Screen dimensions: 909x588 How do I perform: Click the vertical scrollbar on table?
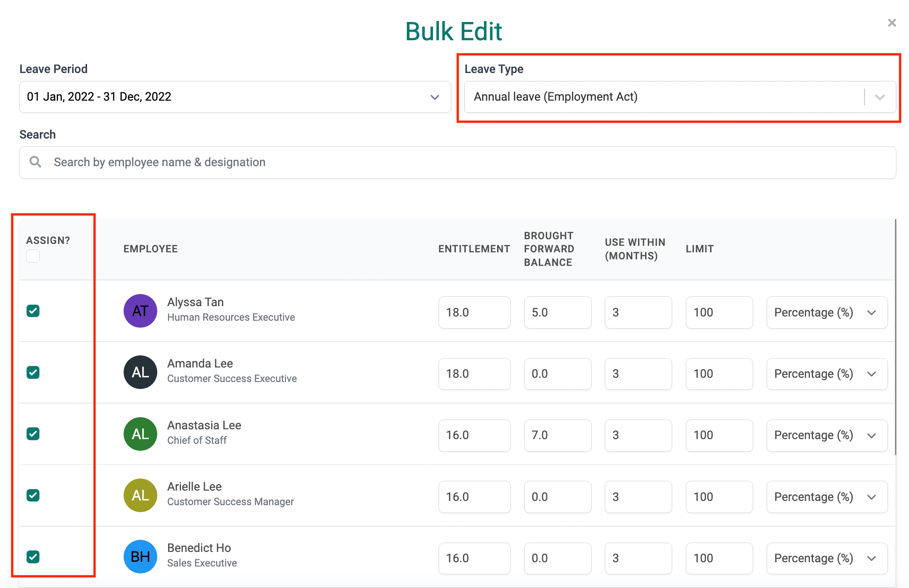[x=895, y=337]
